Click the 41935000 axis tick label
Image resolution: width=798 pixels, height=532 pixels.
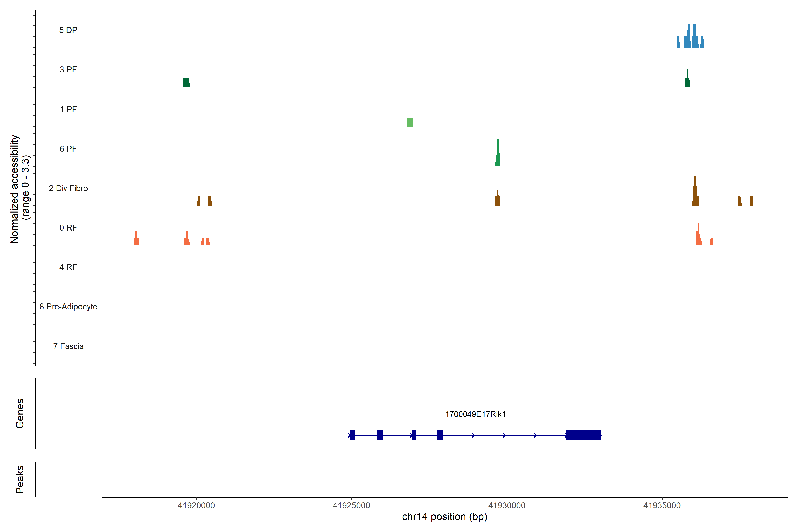(662, 506)
